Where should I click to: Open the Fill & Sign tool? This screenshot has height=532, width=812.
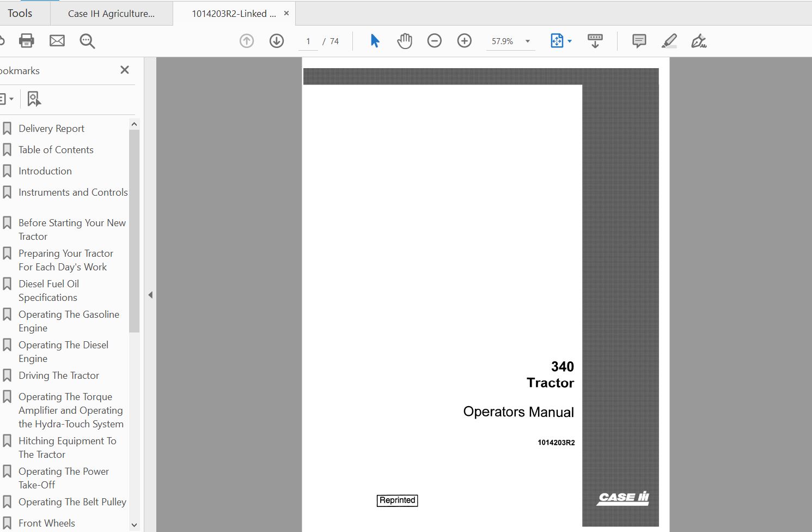699,40
